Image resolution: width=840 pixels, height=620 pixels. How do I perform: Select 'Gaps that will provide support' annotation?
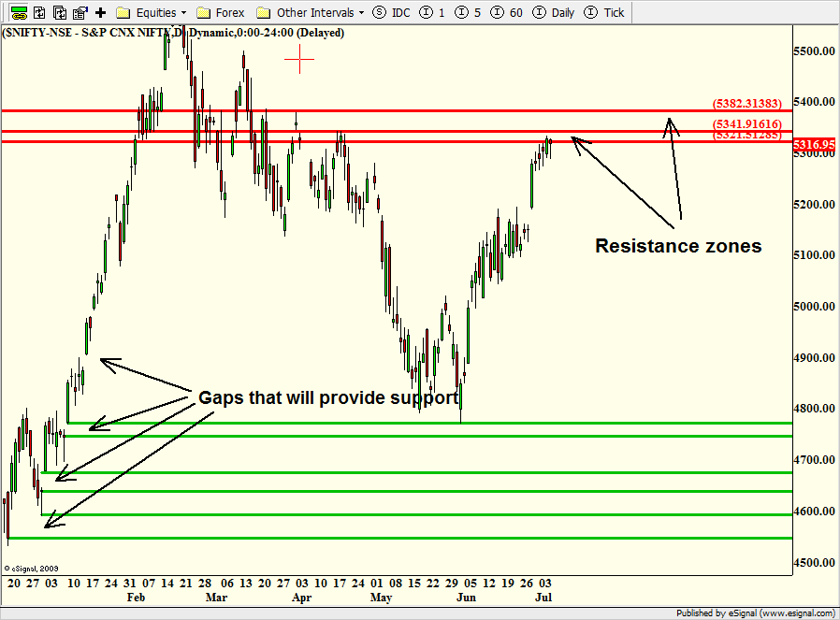(x=328, y=397)
